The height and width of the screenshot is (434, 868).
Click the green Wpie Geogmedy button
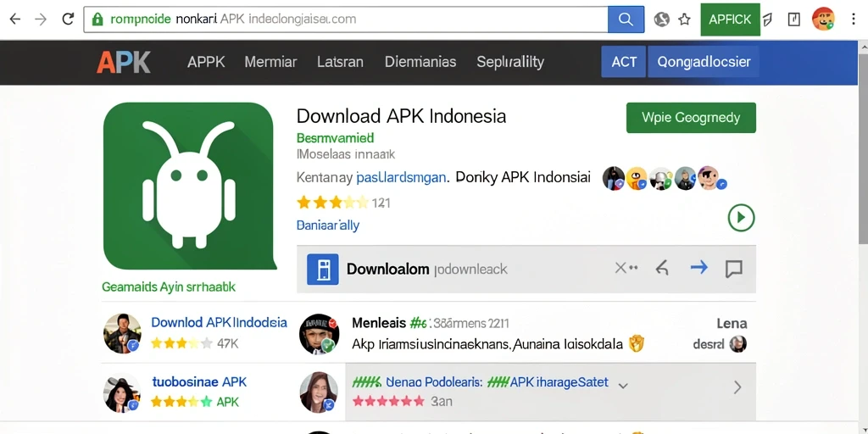pos(691,117)
